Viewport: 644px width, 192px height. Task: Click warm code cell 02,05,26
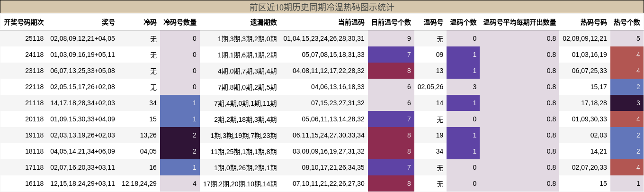click(x=430, y=87)
